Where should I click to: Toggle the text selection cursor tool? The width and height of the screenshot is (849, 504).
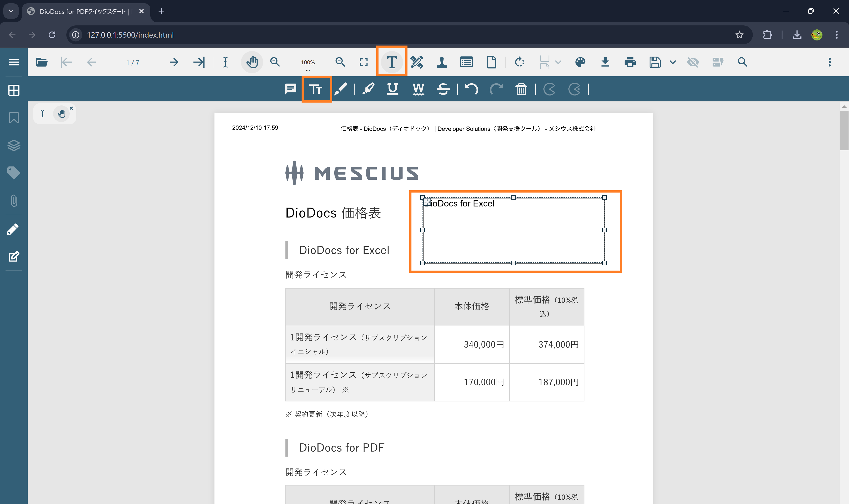[225, 62]
